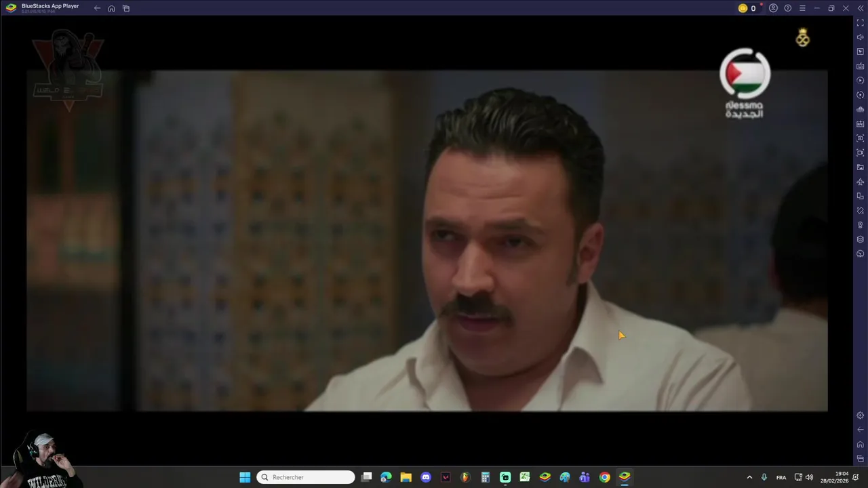Image resolution: width=868 pixels, height=488 pixels.
Task: Open Task View on the taskbar
Action: click(x=367, y=477)
